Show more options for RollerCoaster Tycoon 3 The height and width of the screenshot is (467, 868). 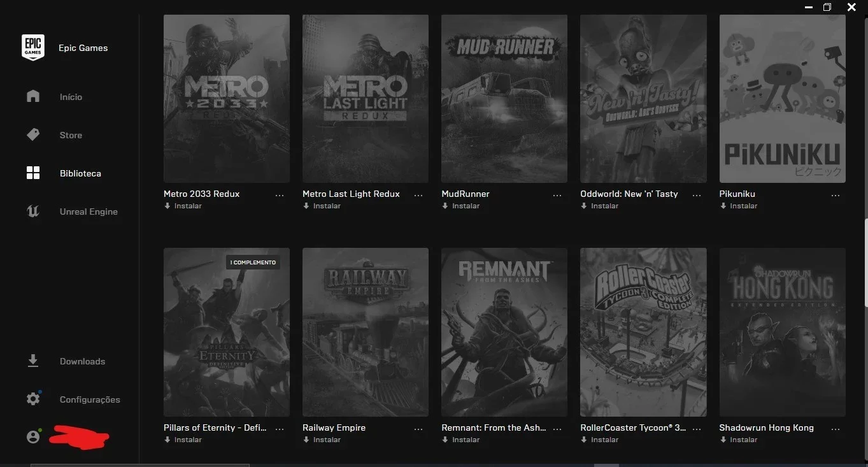(696, 429)
